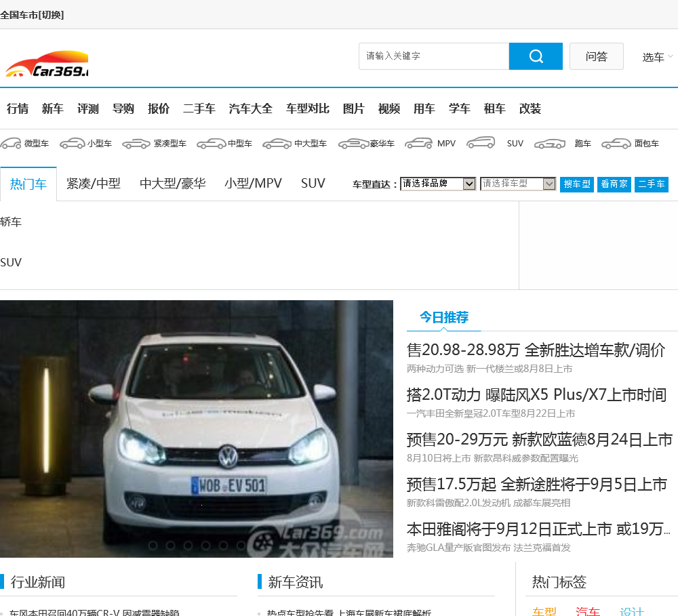Select the SUV car silhouette icon

coord(481,143)
